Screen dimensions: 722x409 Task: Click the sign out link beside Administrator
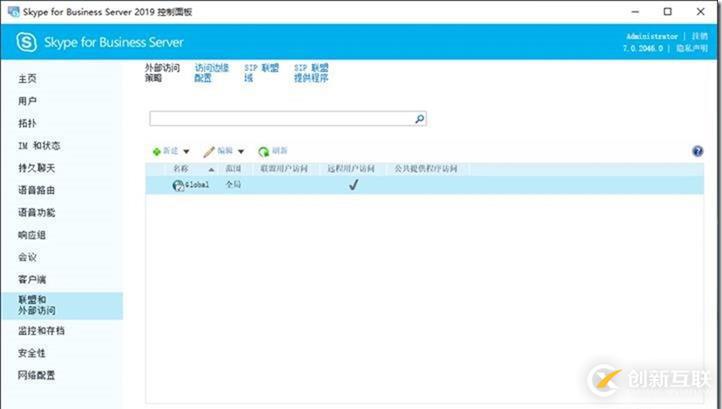pos(699,36)
